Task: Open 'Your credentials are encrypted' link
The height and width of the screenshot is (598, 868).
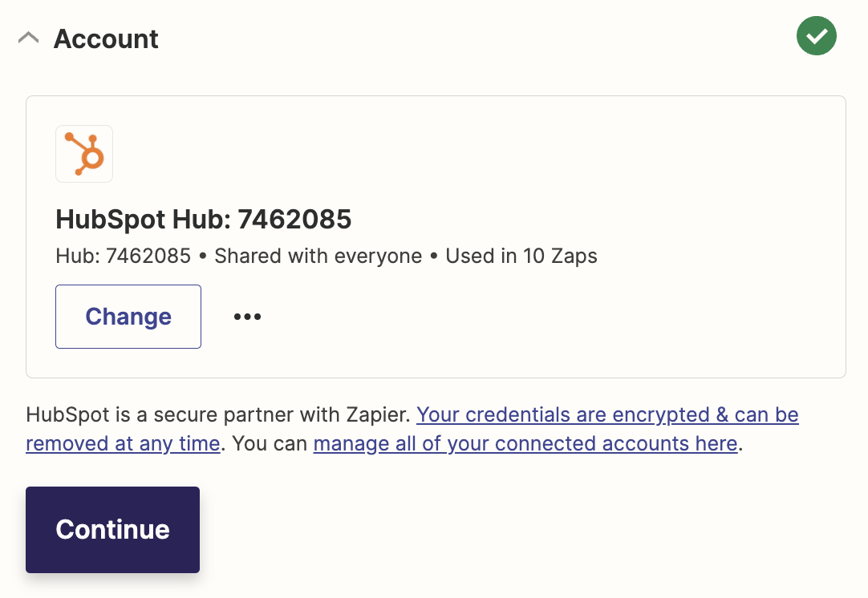Action: 606,414
